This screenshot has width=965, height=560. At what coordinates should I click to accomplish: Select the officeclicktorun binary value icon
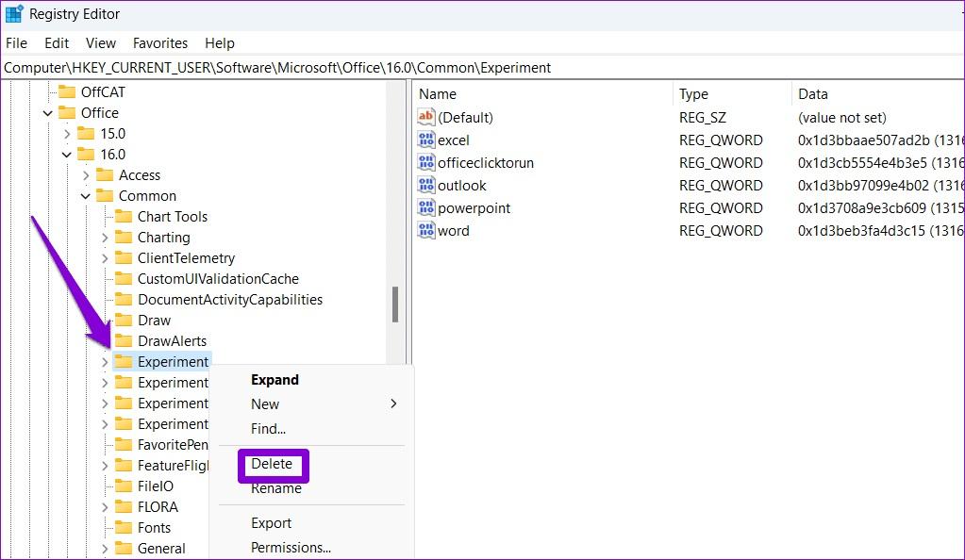425,162
